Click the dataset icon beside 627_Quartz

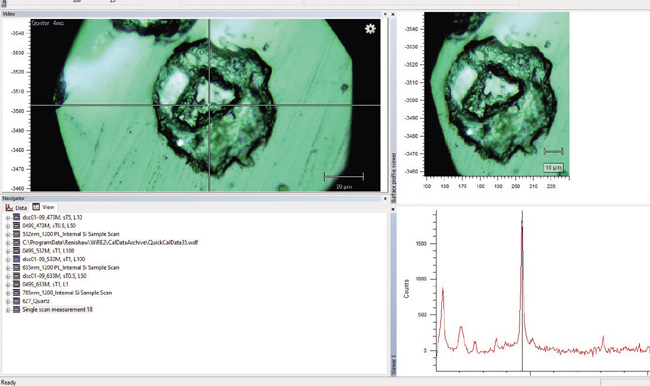[17, 301]
